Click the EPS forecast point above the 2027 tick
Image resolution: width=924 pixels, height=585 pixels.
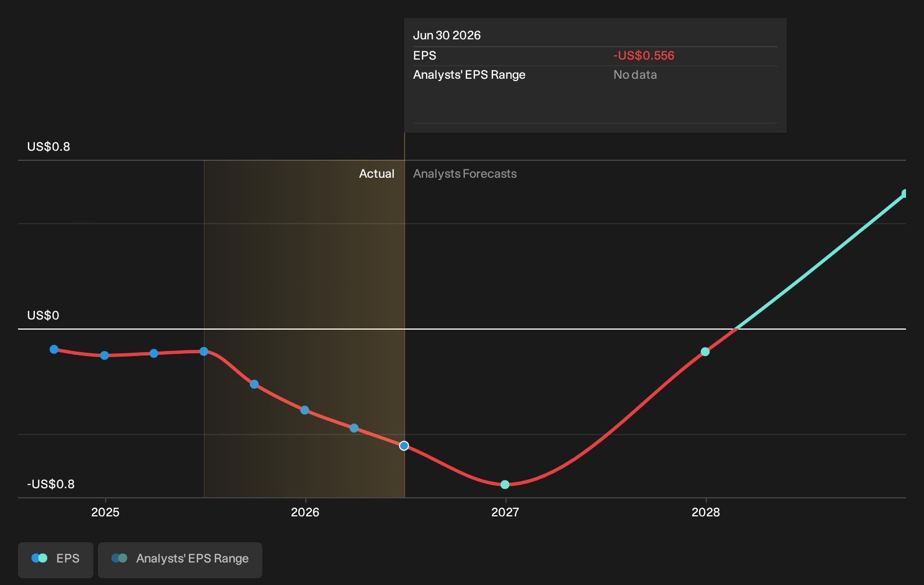point(505,484)
